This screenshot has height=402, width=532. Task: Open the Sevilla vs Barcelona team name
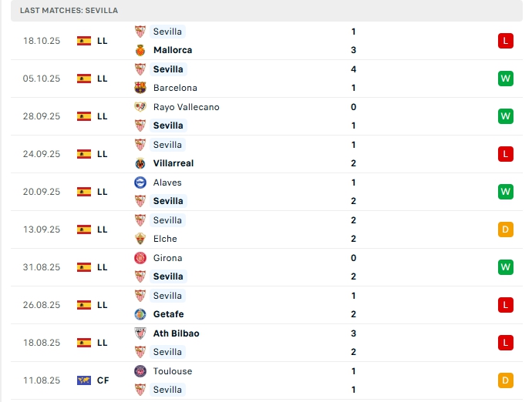click(x=168, y=69)
